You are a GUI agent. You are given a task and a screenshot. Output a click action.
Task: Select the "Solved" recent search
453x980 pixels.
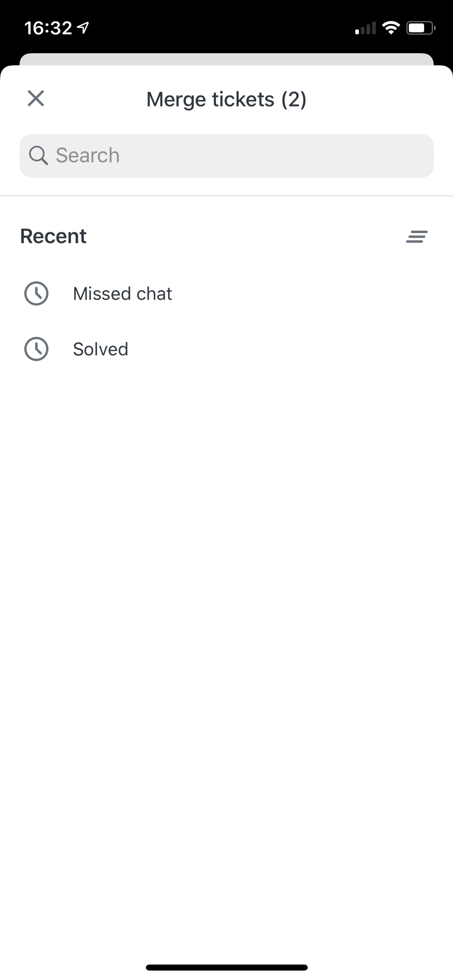101,349
